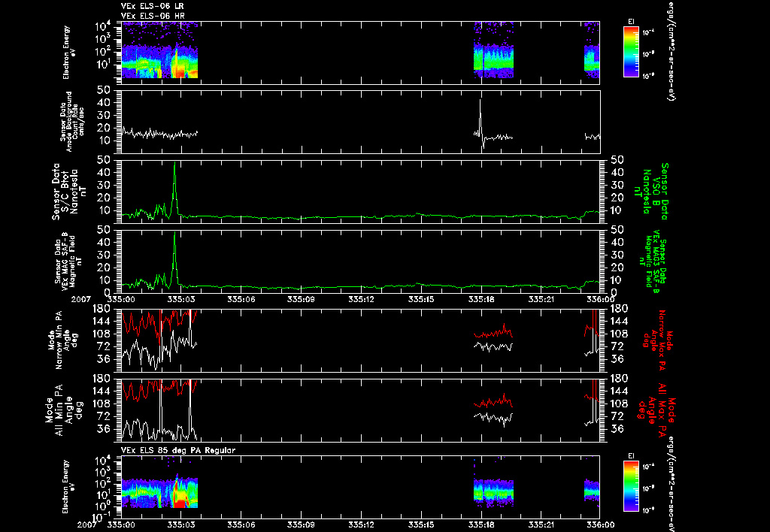Click the 180 tick on the red Narrow Max PA axis

click(x=619, y=308)
